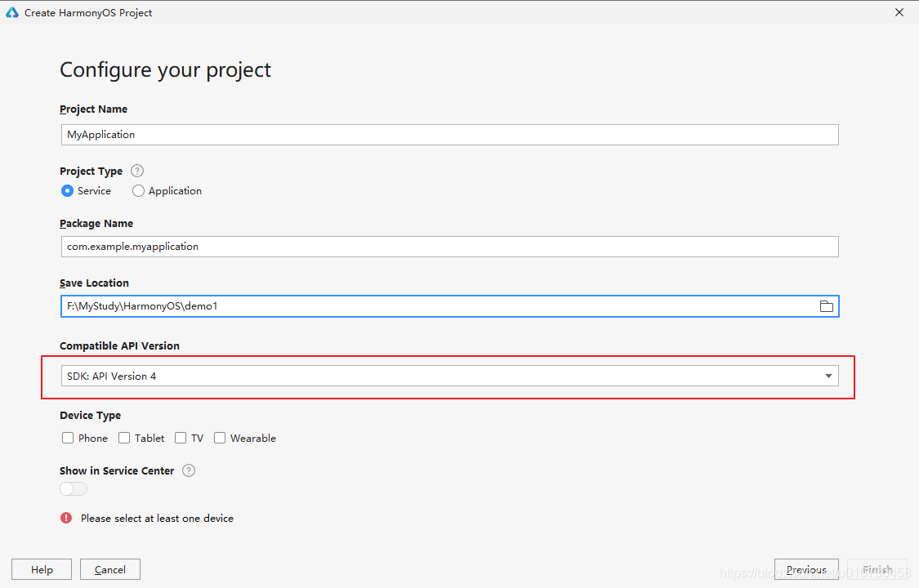Focus the Project Name input field
The image size is (919, 588).
click(449, 135)
